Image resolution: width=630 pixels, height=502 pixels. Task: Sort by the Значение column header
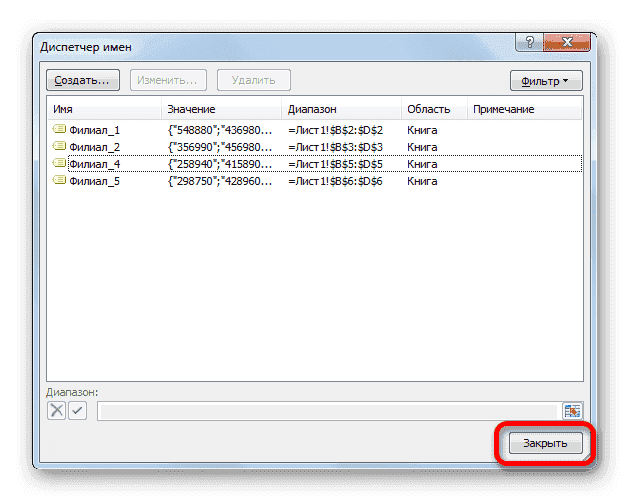pos(221,109)
